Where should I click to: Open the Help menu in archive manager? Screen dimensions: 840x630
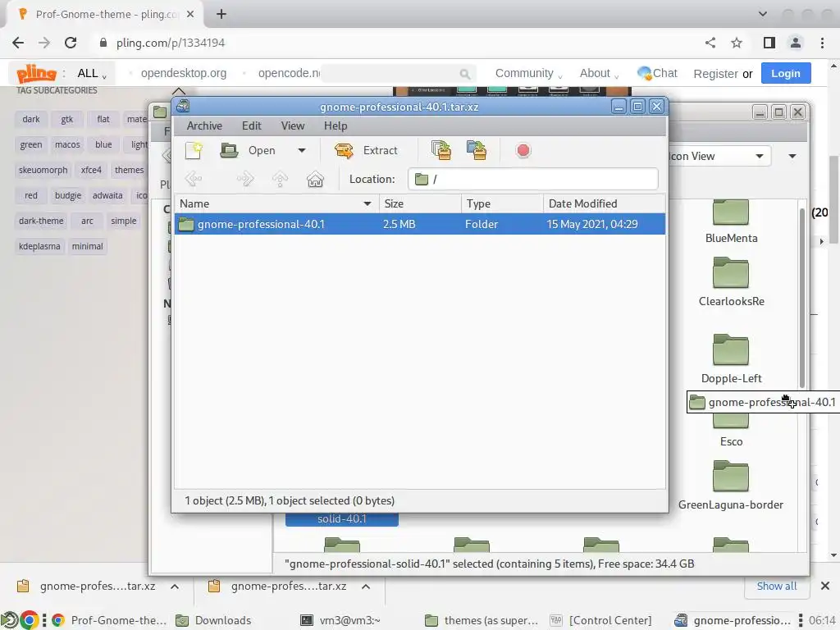click(336, 126)
